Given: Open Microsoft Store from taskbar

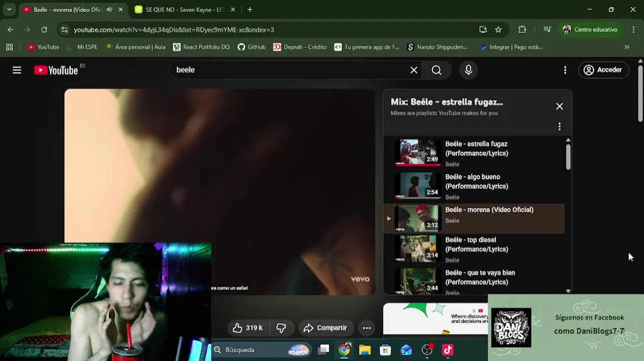Looking at the screenshot, I should [385, 350].
